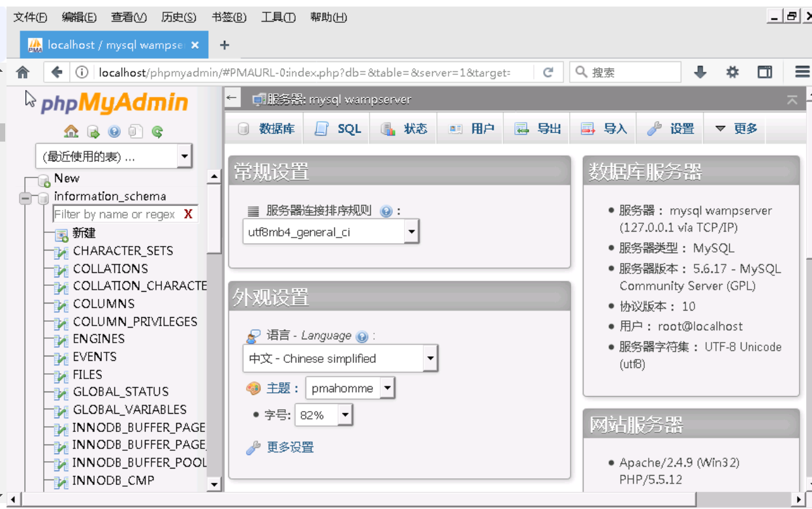812x509 pixels.
Task: Open the 82% font size dropdown
Action: pos(324,415)
